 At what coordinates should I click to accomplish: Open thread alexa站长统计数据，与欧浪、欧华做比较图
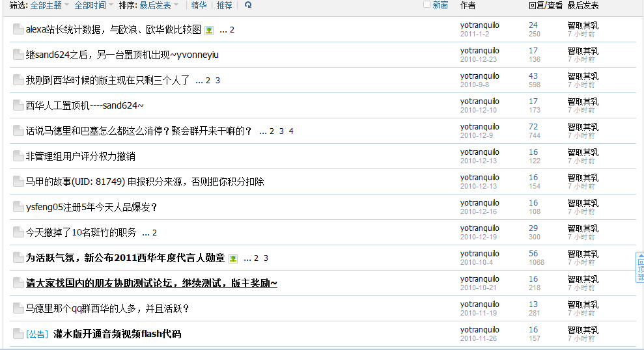point(113,29)
